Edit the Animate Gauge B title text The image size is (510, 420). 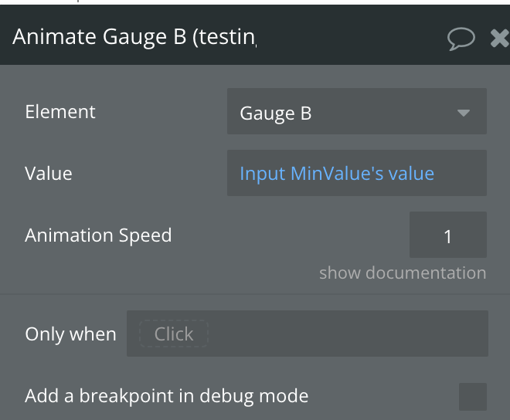(134, 36)
